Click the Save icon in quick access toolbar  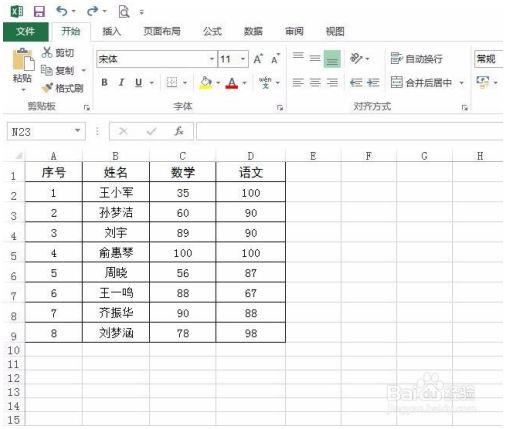(39, 12)
